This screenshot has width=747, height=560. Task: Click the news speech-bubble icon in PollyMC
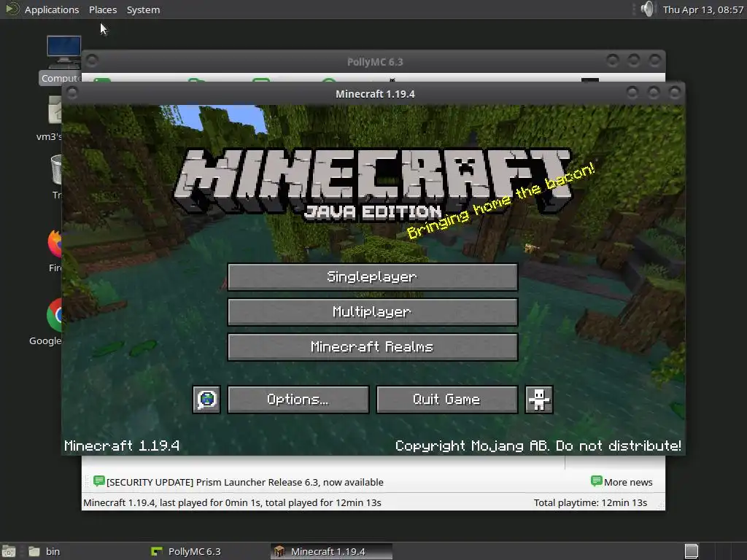point(99,481)
